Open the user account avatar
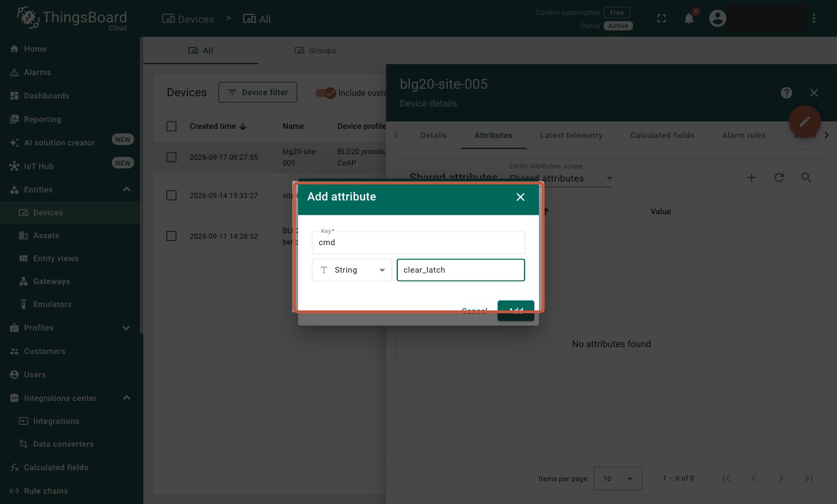837x504 pixels. click(x=717, y=18)
